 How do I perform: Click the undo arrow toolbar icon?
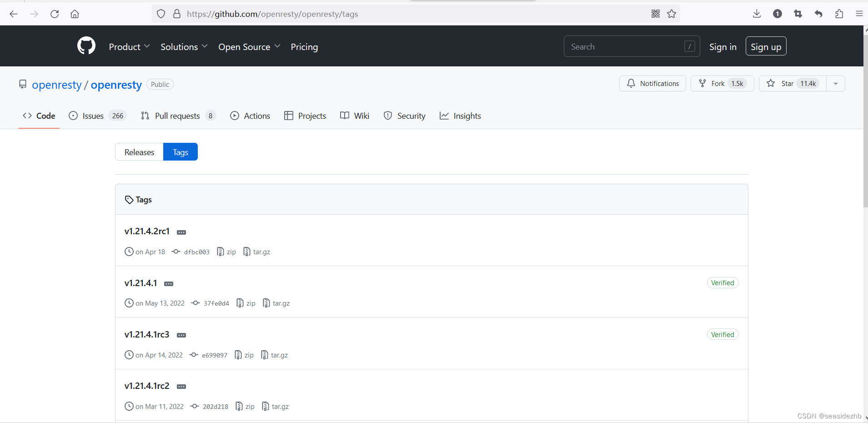(x=818, y=14)
